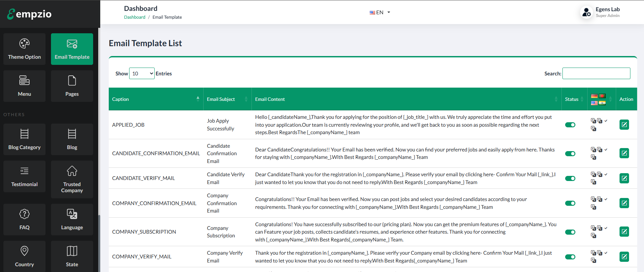Open the FAQ sidebar icon
Image resolution: width=644 pixels, height=272 pixels.
[24, 219]
